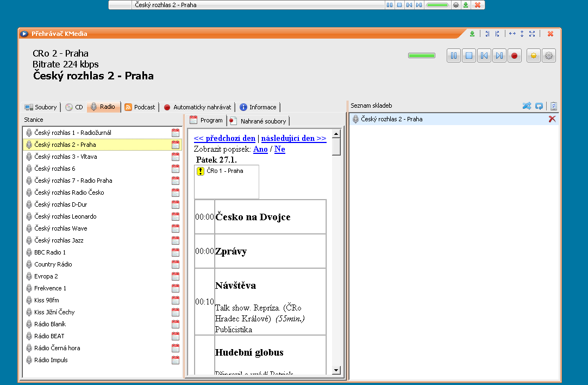Viewport: 588px width, 385px height.
Task: Go to následující den link
Action: click(x=293, y=138)
